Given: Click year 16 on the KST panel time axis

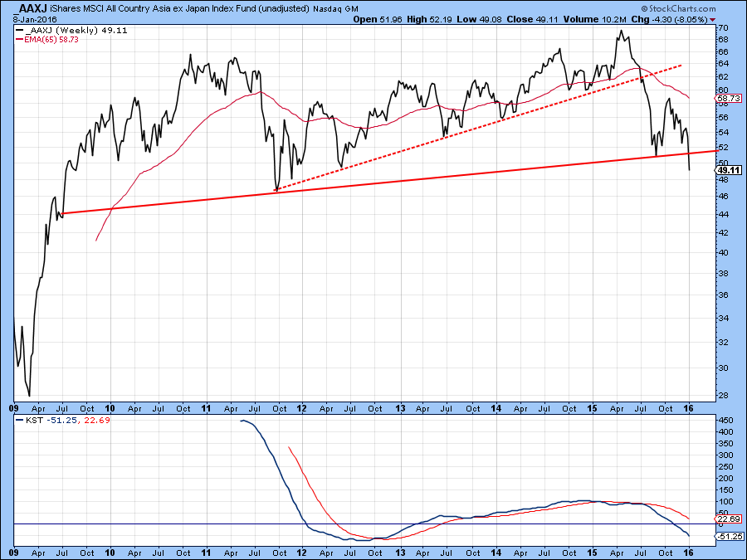Looking at the screenshot, I should tap(688, 553).
